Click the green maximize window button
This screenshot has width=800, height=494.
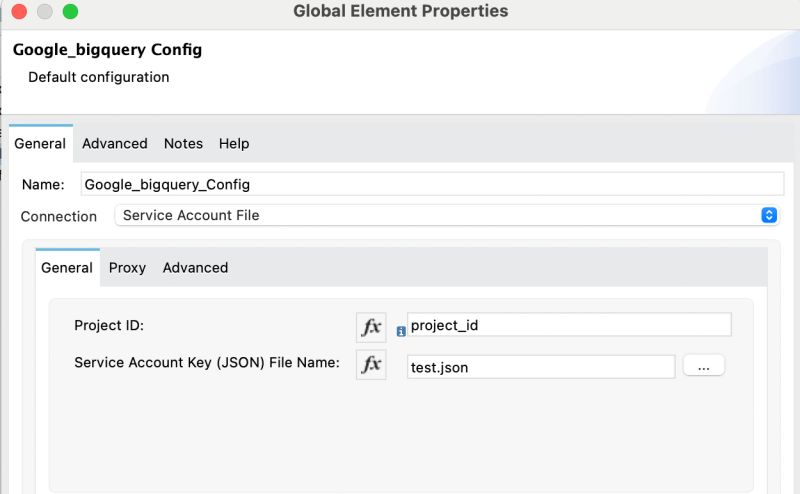[70, 11]
